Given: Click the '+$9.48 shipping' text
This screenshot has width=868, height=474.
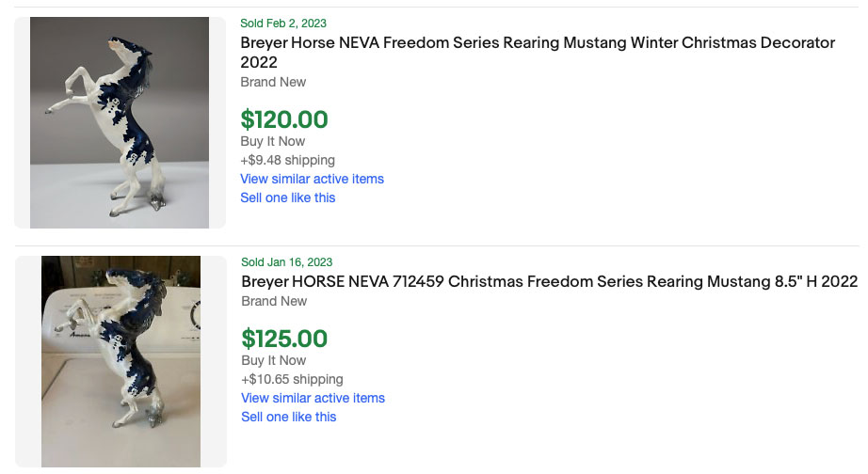Looking at the screenshot, I should pos(287,160).
